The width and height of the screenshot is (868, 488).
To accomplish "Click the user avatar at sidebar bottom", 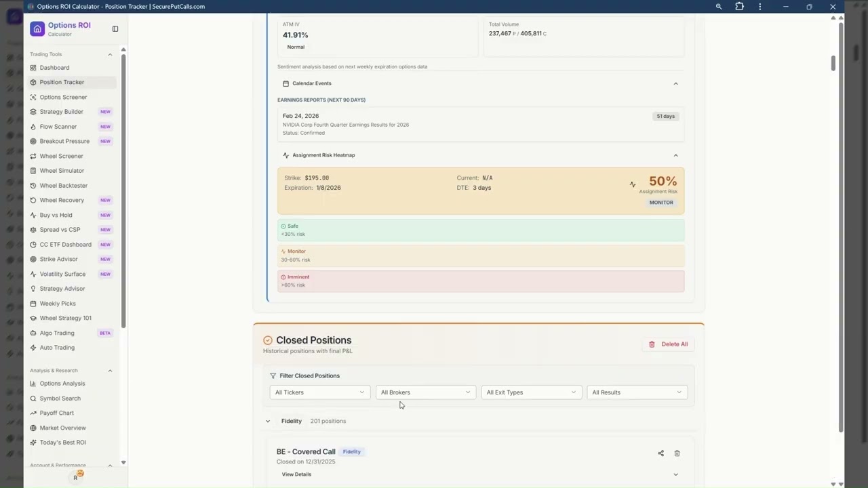I will (x=76, y=477).
